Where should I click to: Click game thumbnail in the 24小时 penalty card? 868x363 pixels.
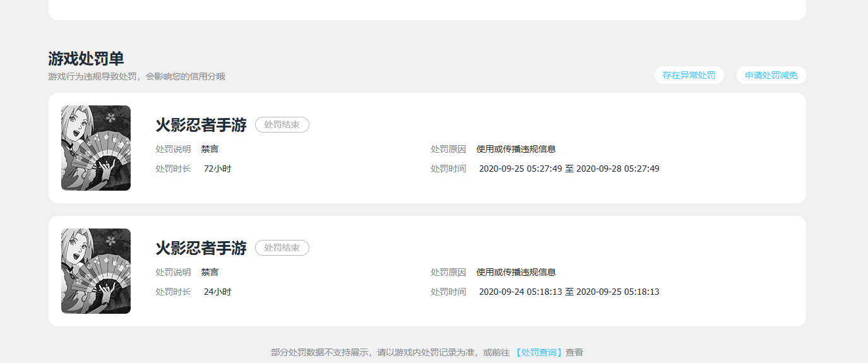pyautogui.click(x=96, y=271)
